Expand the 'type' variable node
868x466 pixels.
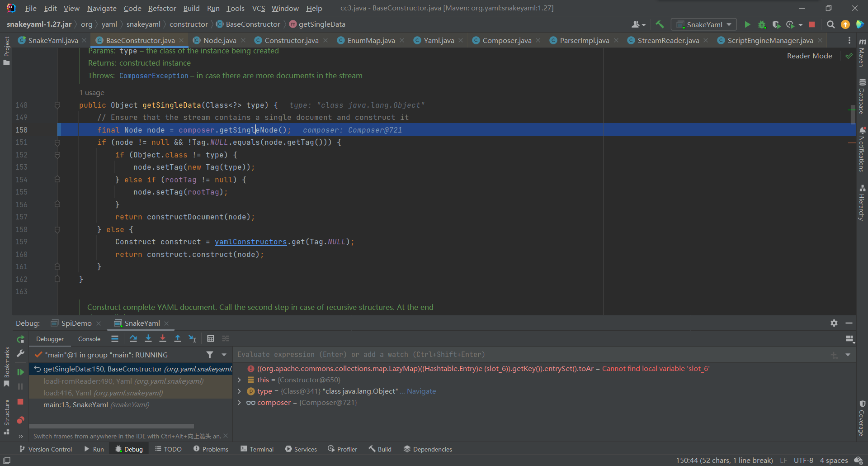tap(239, 391)
